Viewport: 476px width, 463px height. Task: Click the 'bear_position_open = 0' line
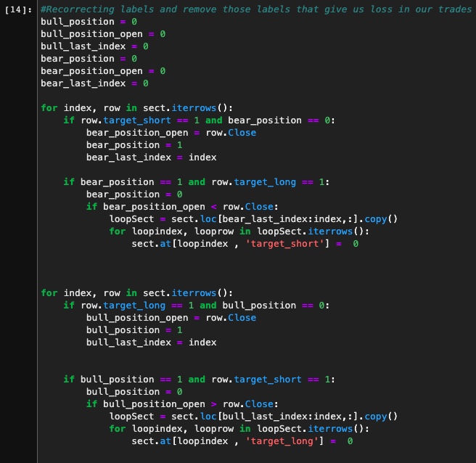point(103,71)
